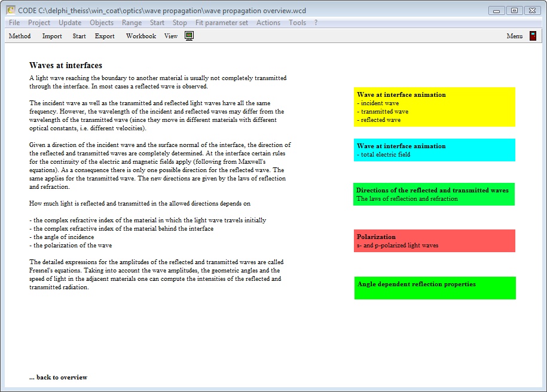The width and height of the screenshot is (547, 392).
Task: Click the back to overview link
Action: click(x=58, y=377)
